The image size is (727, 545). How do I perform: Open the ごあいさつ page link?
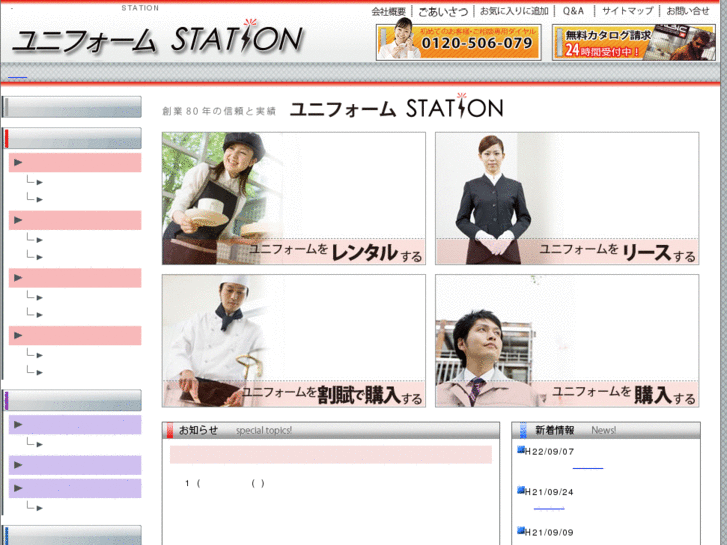click(443, 11)
